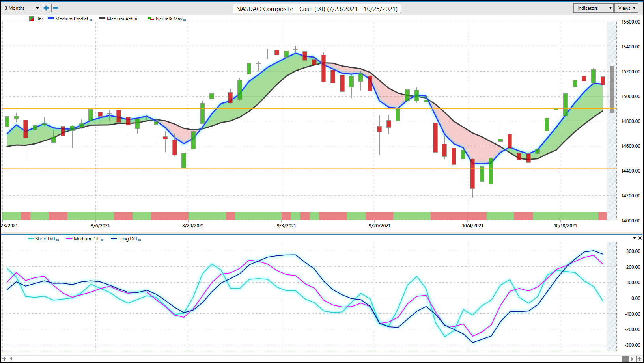Select the Medium.Actual legend label
This screenshot has width=644, height=363.
[123, 19]
